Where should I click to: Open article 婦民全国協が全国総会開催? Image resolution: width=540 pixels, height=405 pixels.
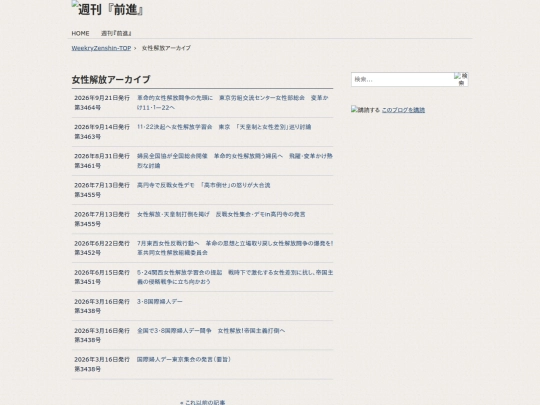click(235, 161)
